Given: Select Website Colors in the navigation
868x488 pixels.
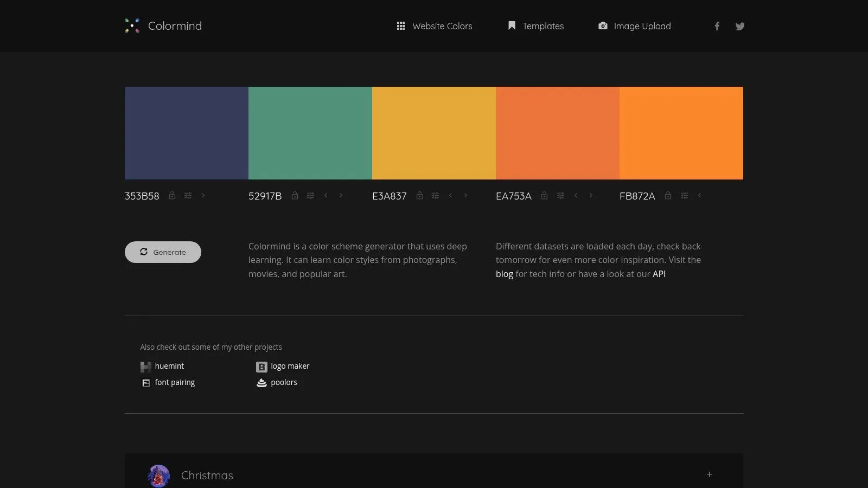Looking at the screenshot, I should coord(442,25).
